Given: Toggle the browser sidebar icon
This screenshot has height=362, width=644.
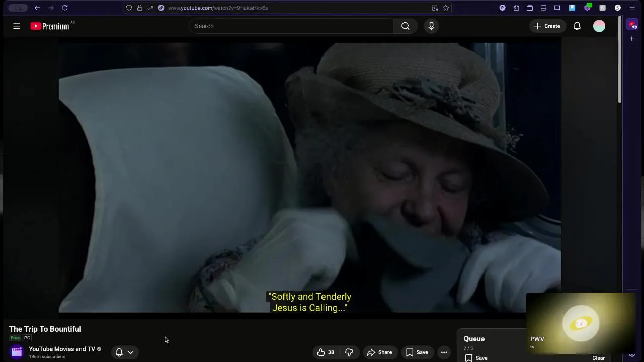Looking at the screenshot, I should 557,8.
